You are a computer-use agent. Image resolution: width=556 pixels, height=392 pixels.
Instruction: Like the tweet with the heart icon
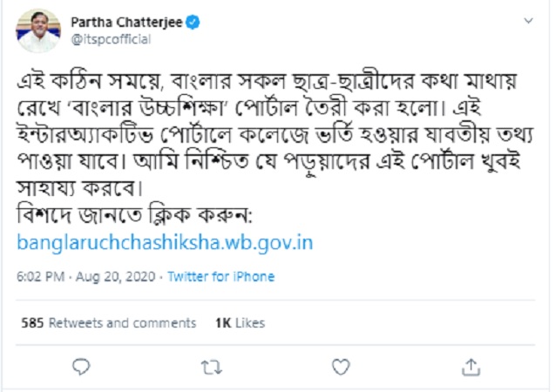click(340, 366)
